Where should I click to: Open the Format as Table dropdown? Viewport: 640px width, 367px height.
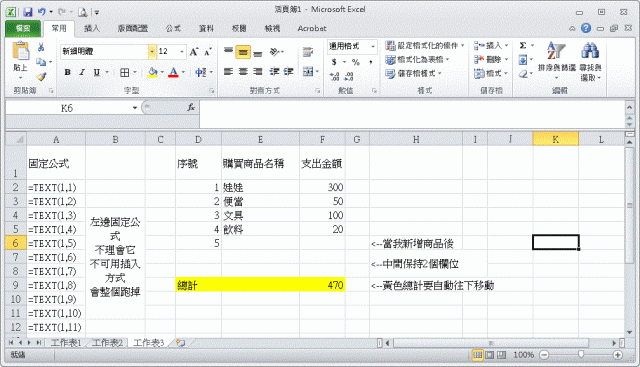pyautogui.click(x=447, y=60)
